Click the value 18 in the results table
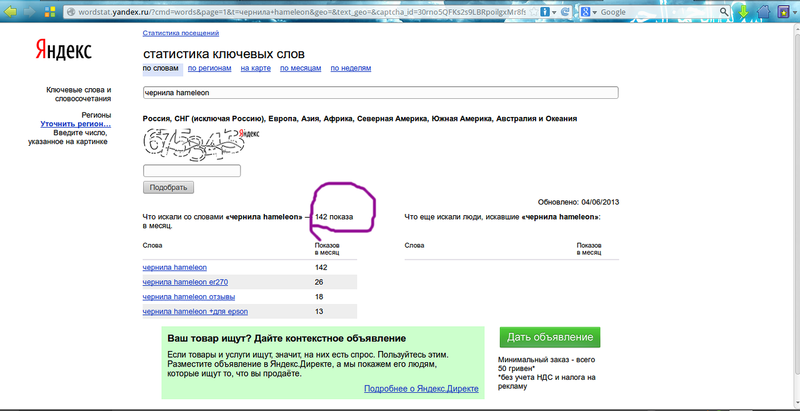 (319, 297)
